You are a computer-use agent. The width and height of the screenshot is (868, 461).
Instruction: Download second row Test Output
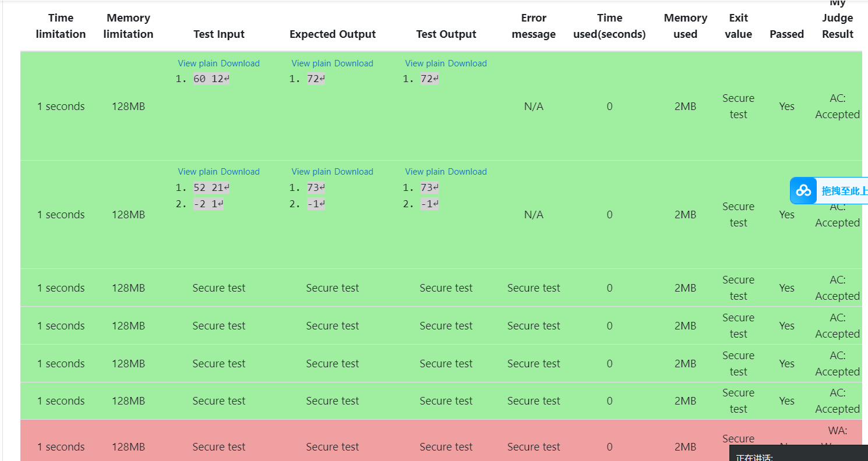[x=467, y=172]
